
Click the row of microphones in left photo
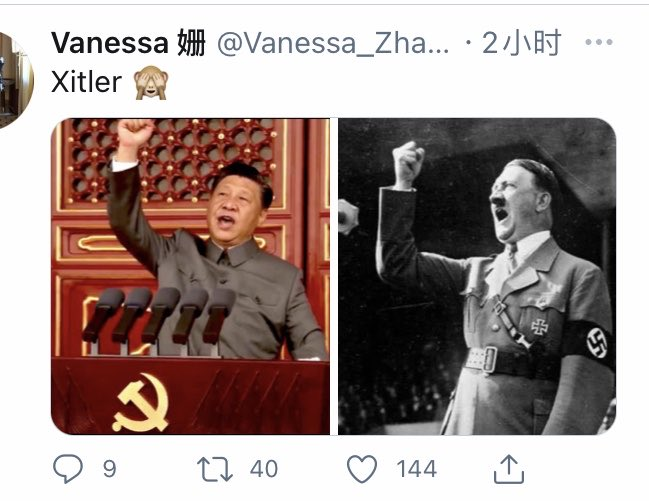click(x=159, y=316)
